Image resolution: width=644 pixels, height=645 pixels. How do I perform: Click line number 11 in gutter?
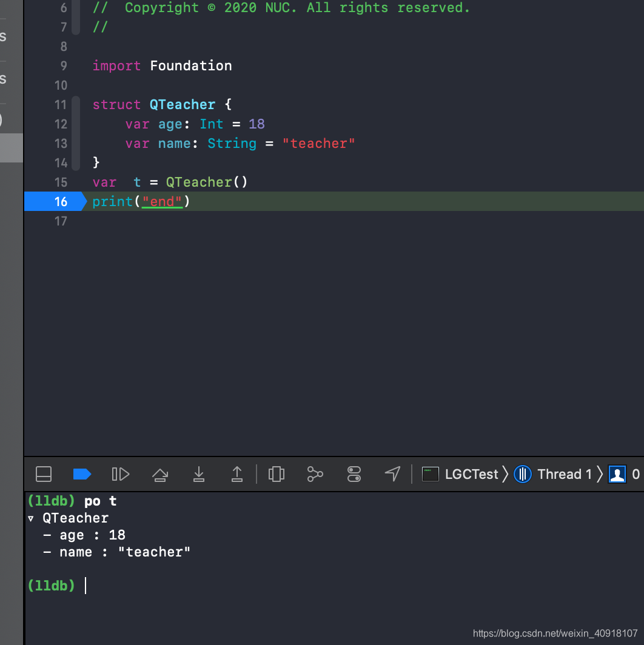[61, 104]
